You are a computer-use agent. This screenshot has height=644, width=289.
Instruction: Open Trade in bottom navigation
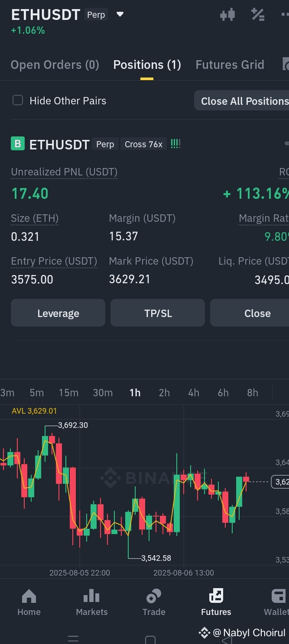(154, 602)
